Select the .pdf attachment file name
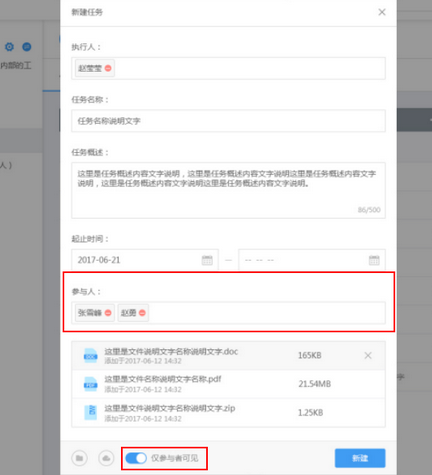This screenshot has width=432, height=475. coord(163,379)
